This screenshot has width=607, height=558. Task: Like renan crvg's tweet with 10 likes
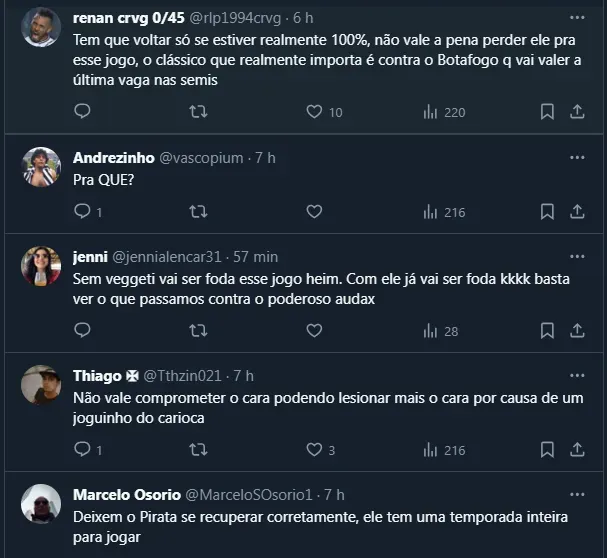pyautogui.click(x=314, y=112)
